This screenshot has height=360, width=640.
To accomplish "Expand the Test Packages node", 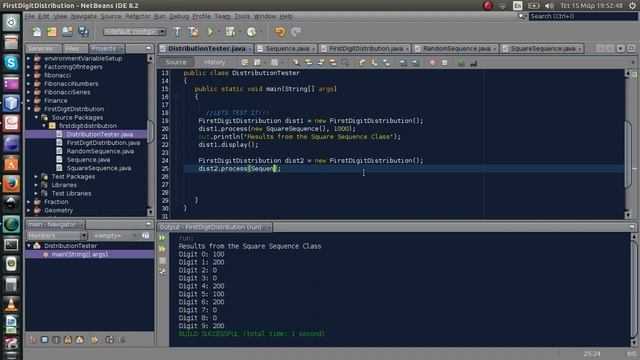I will coord(36,176).
